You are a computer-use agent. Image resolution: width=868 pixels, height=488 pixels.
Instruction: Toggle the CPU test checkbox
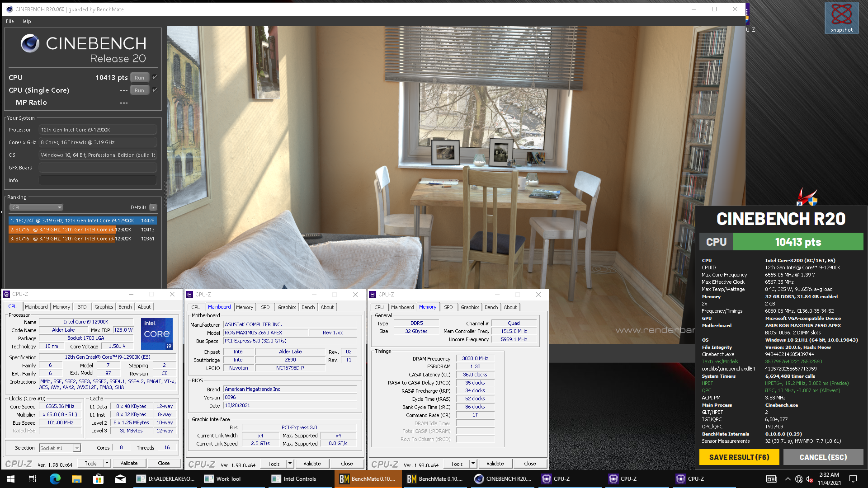(x=155, y=77)
